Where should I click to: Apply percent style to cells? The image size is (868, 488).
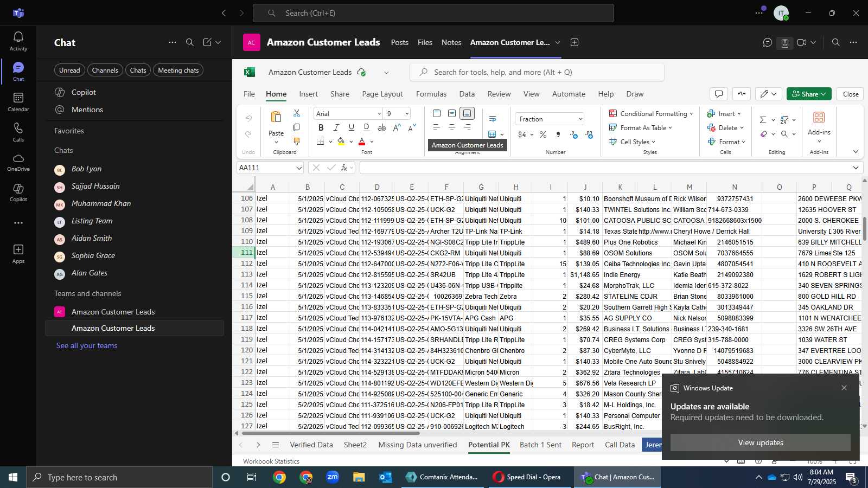pyautogui.click(x=543, y=134)
